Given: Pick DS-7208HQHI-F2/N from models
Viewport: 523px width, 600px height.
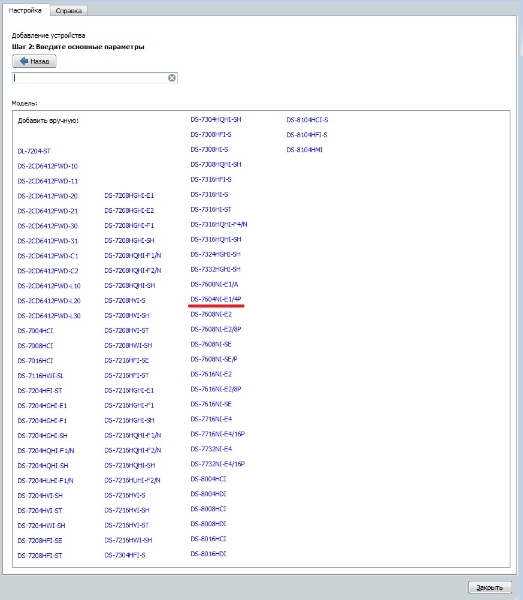Looking at the screenshot, I should (x=133, y=271).
